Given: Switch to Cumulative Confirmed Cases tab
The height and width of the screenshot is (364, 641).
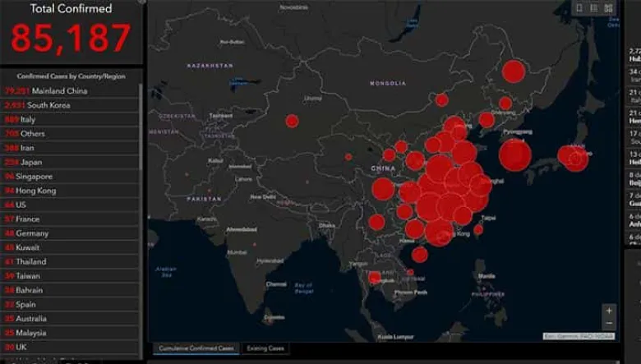Looking at the screenshot, I should pyautogui.click(x=196, y=348).
